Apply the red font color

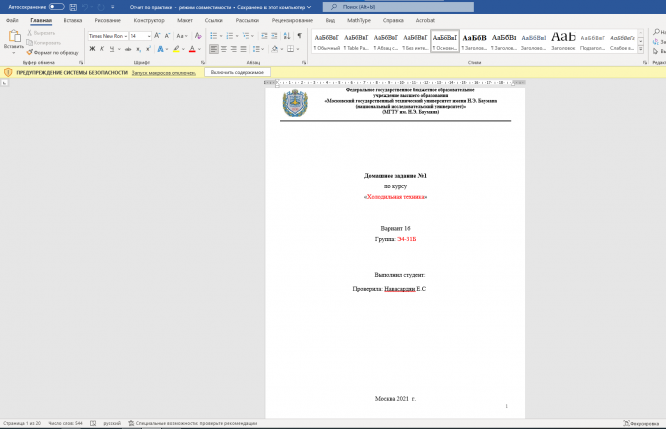[192, 49]
